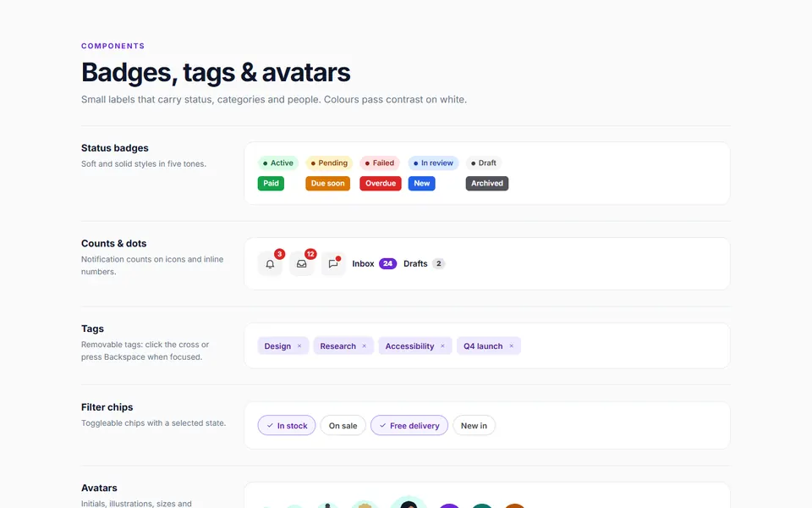Click the dark Archived badge
Image resolution: width=812 pixels, height=508 pixels.
pyautogui.click(x=487, y=184)
